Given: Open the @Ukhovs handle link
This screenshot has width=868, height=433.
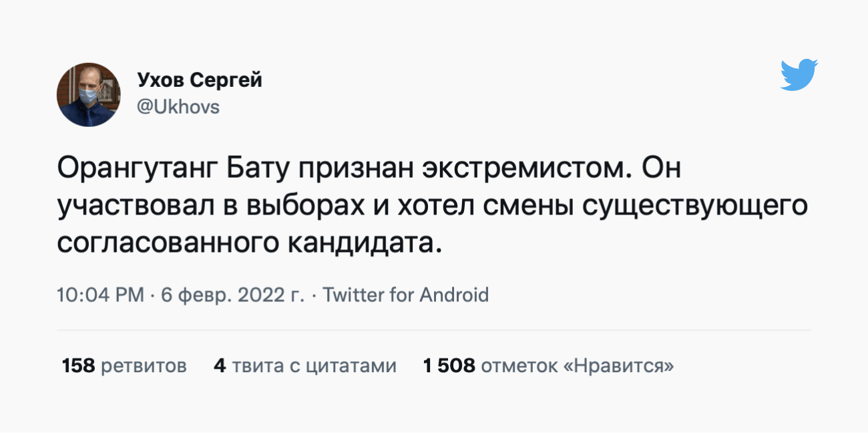Looking at the screenshot, I should [178, 107].
